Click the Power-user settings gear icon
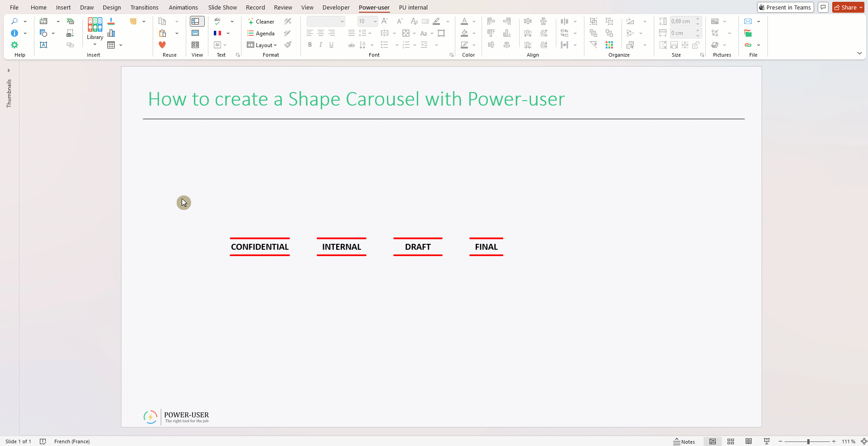868x446 pixels. pyautogui.click(x=14, y=45)
